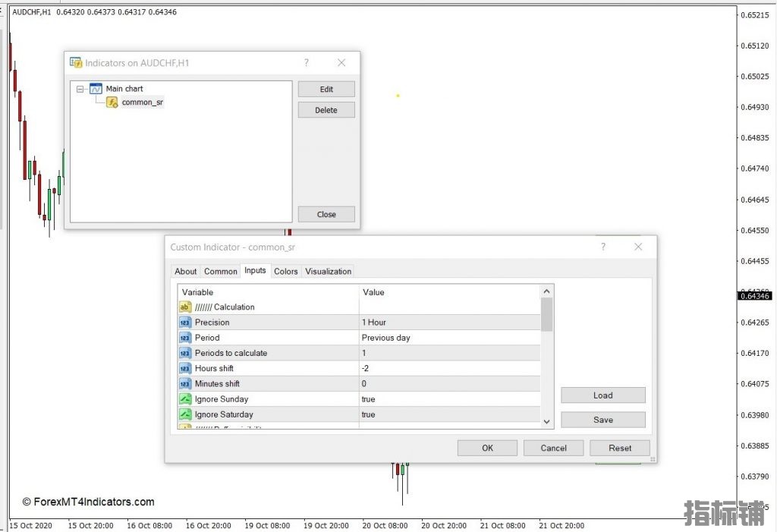Click the 'Ignore Saturday' label

point(224,414)
